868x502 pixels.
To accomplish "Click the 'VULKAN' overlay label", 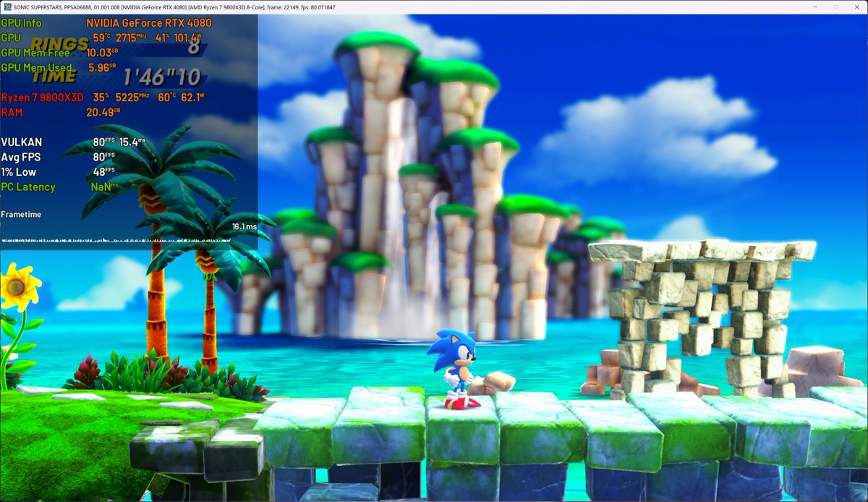I will coord(22,142).
